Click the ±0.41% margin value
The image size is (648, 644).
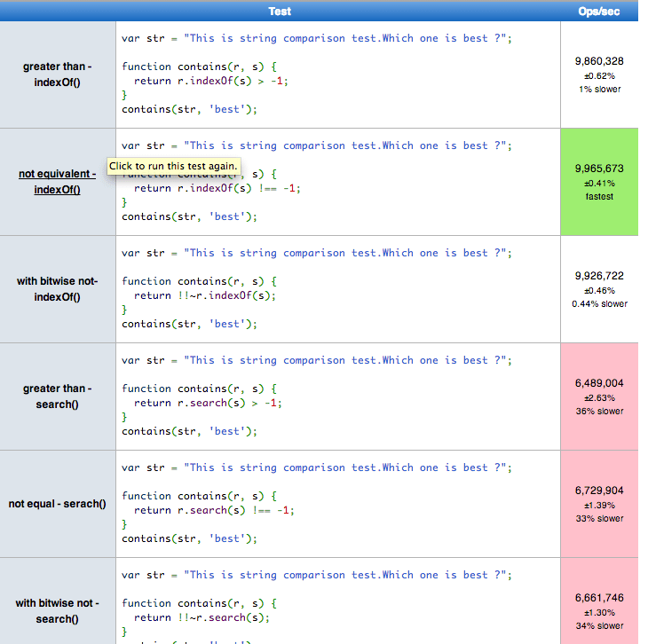coord(599,184)
